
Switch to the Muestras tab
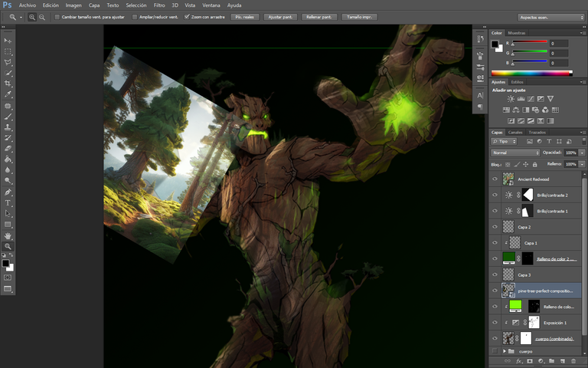point(516,33)
